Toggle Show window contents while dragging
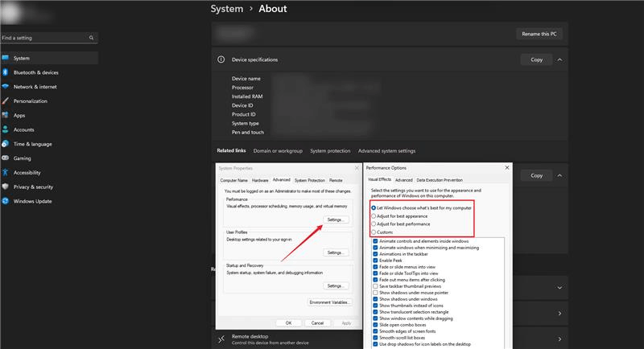 tap(375, 318)
